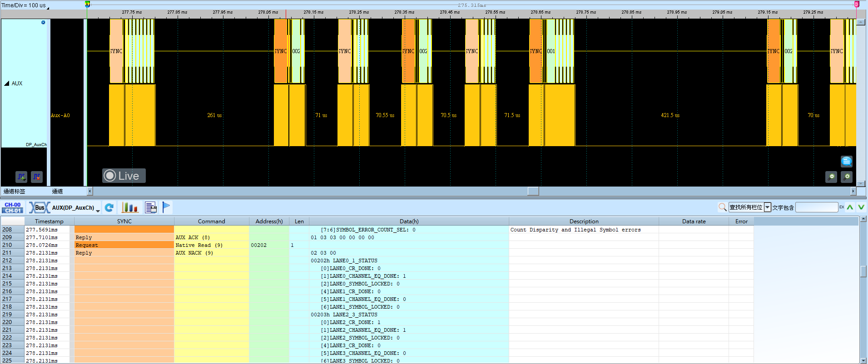The image size is (868, 364).
Task: Click the waveform scroll right arrow
Action: pyautogui.click(x=853, y=192)
